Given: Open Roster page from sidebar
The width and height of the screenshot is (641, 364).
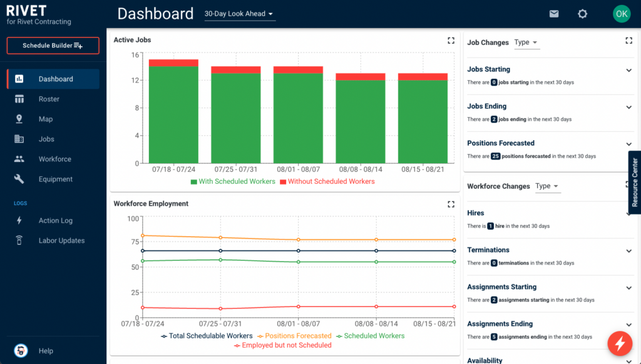Looking at the screenshot, I should point(53,99).
